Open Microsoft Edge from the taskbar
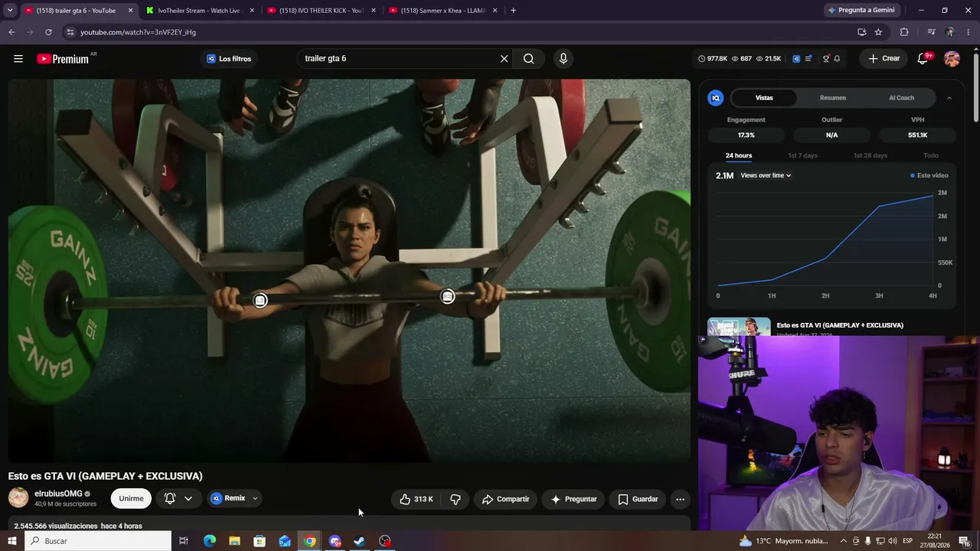Viewport: 980px width, 551px height. [209, 541]
